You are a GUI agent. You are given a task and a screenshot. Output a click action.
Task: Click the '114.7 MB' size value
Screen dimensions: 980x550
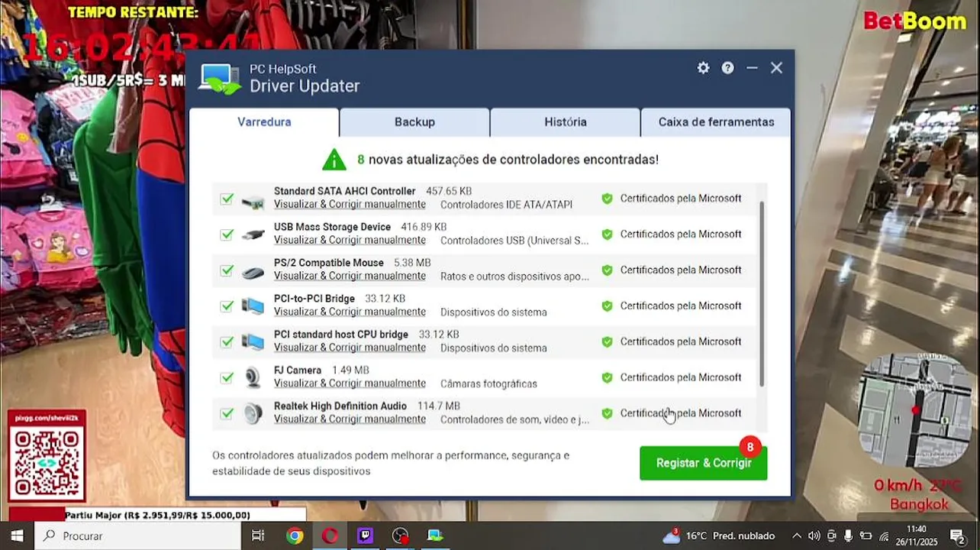click(439, 406)
